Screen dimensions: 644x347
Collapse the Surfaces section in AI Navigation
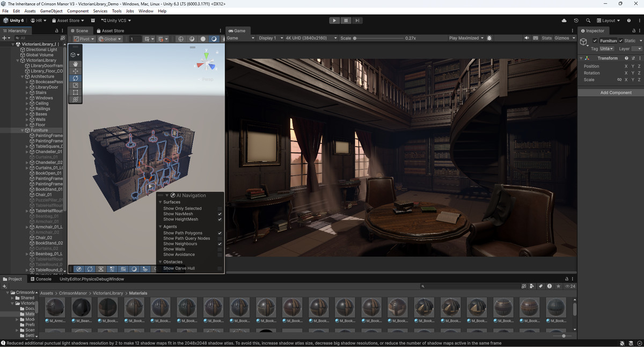point(160,202)
